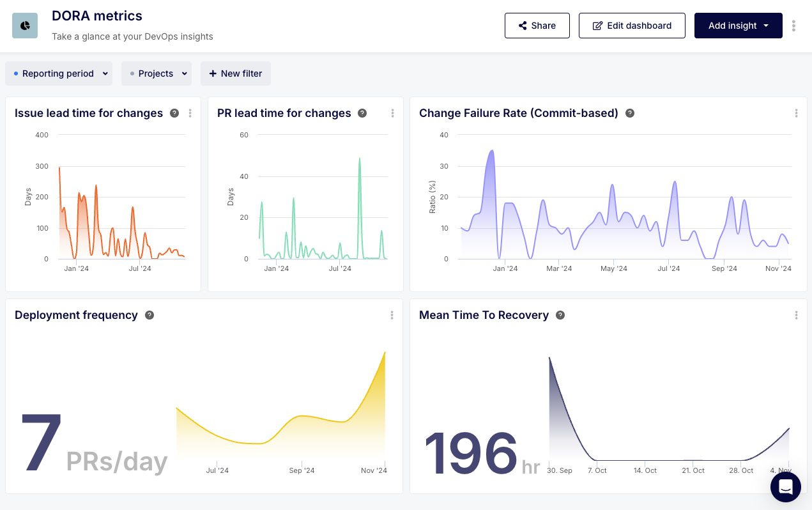Open PR lead time card options menu

coord(392,113)
